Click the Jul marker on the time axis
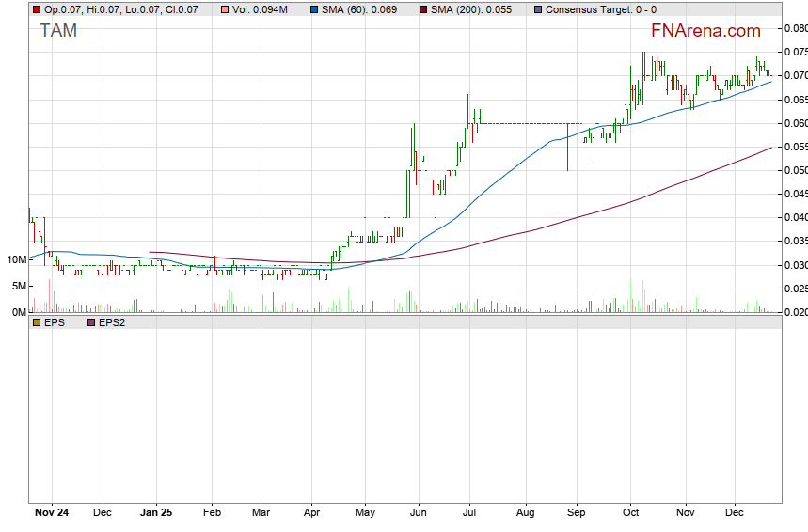 point(470,513)
